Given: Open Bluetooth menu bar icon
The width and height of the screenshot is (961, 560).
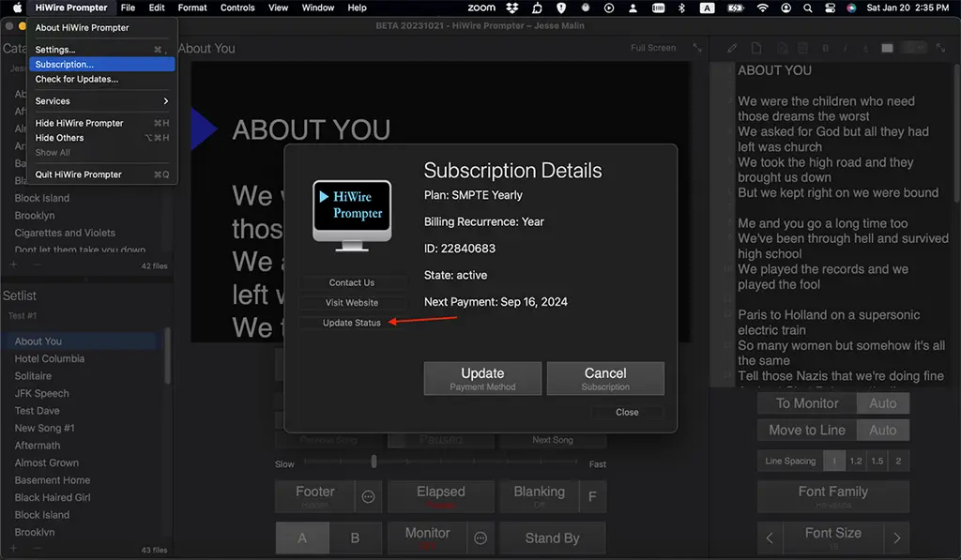Looking at the screenshot, I should pyautogui.click(x=681, y=8).
